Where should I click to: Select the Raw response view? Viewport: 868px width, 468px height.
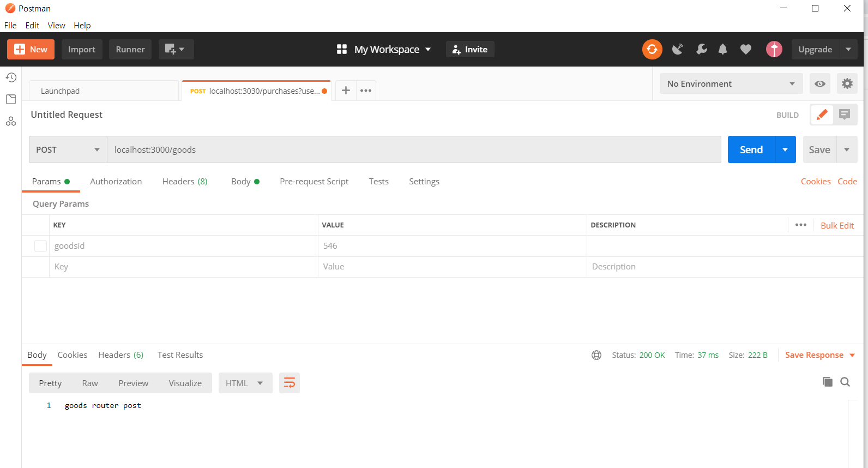tap(90, 383)
